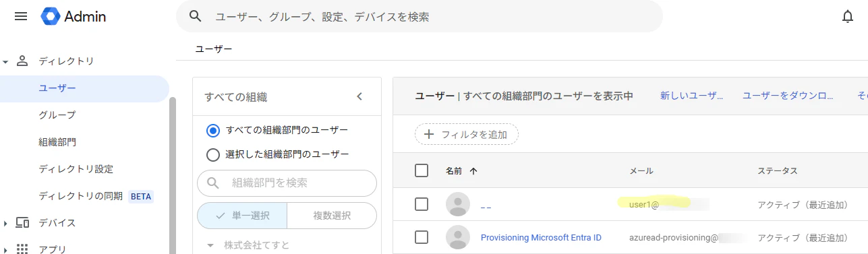This screenshot has height=254, width=868.
Task: Click the 名前 column header
Action: (454, 171)
